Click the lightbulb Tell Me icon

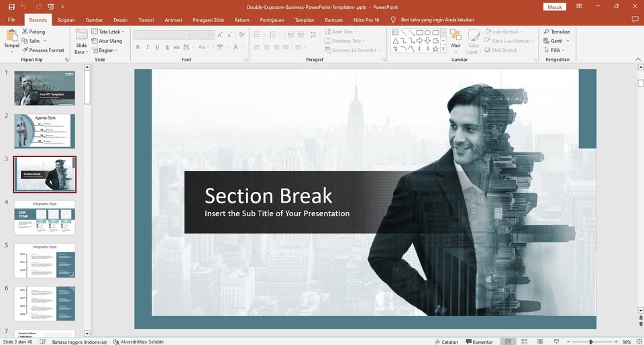click(393, 19)
